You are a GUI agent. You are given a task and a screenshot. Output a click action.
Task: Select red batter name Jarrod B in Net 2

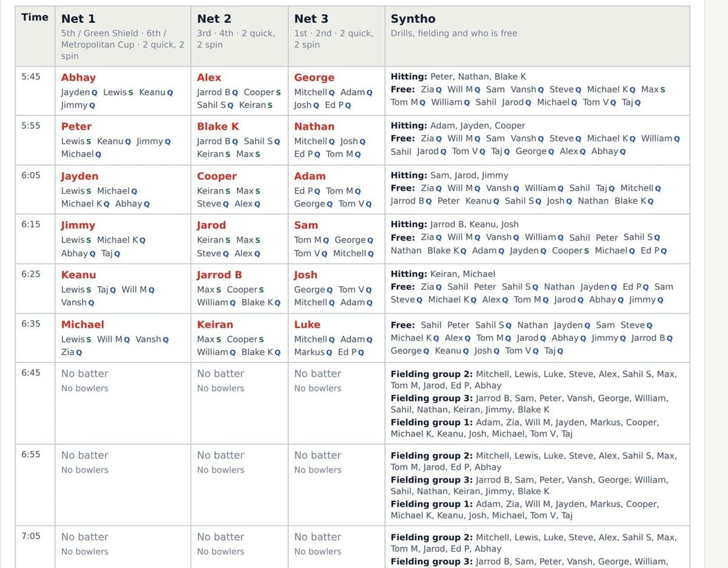tap(220, 275)
